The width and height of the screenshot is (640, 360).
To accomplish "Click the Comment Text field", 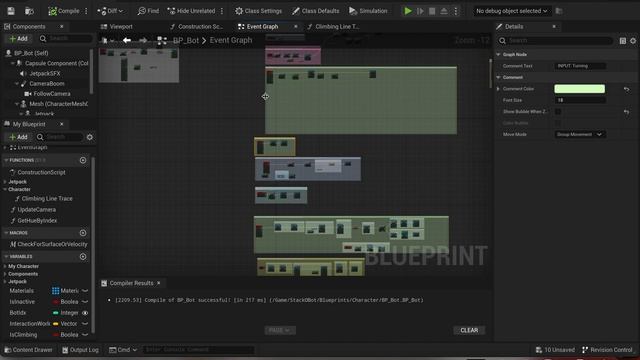I will click(580, 66).
